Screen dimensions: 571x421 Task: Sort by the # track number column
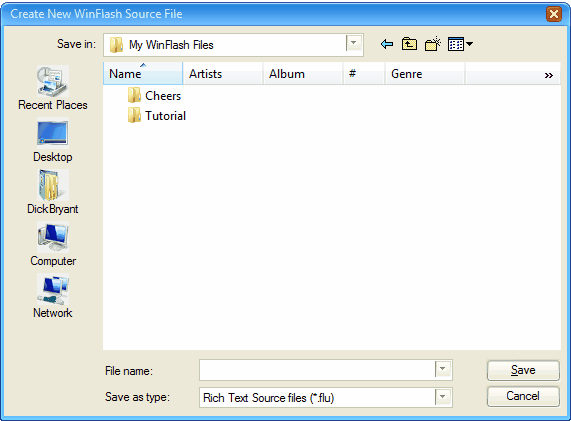364,74
